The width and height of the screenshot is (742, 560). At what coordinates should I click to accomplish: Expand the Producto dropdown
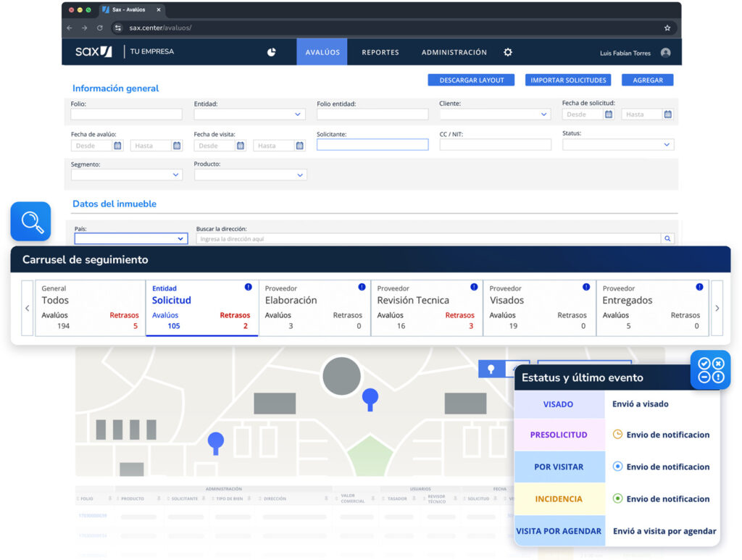[x=250, y=175]
